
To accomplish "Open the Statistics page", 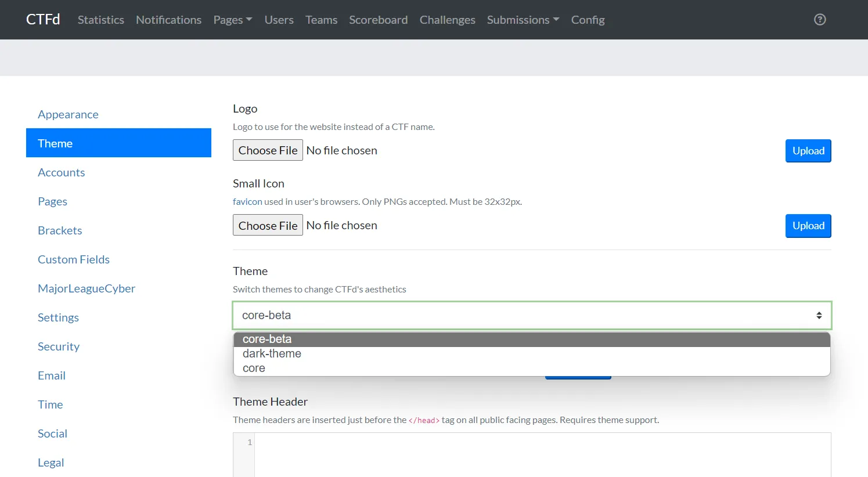I will (100, 20).
